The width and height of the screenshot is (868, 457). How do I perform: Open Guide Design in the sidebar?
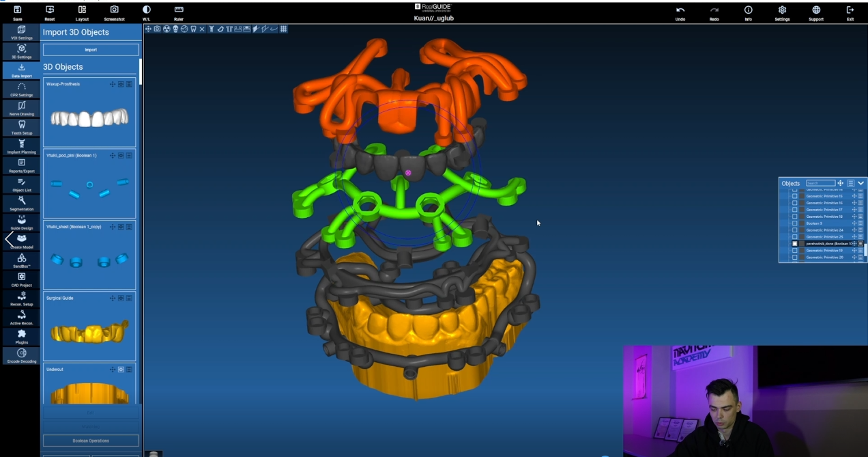pos(21,223)
